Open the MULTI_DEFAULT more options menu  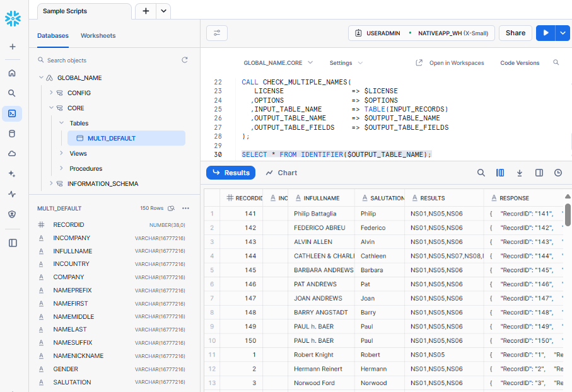pyautogui.click(x=185, y=208)
